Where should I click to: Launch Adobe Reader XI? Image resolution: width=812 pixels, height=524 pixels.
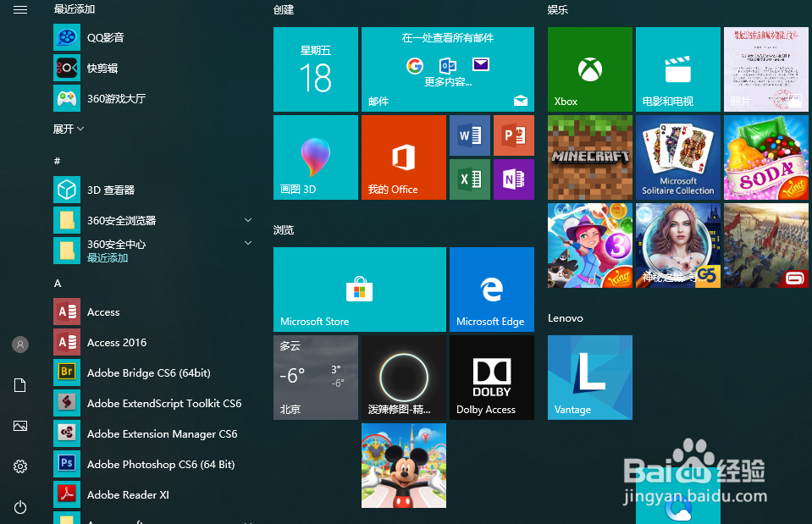(152, 495)
